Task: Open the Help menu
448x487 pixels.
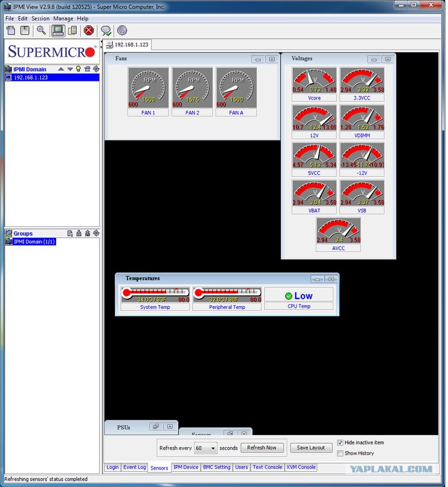Action: point(83,18)
